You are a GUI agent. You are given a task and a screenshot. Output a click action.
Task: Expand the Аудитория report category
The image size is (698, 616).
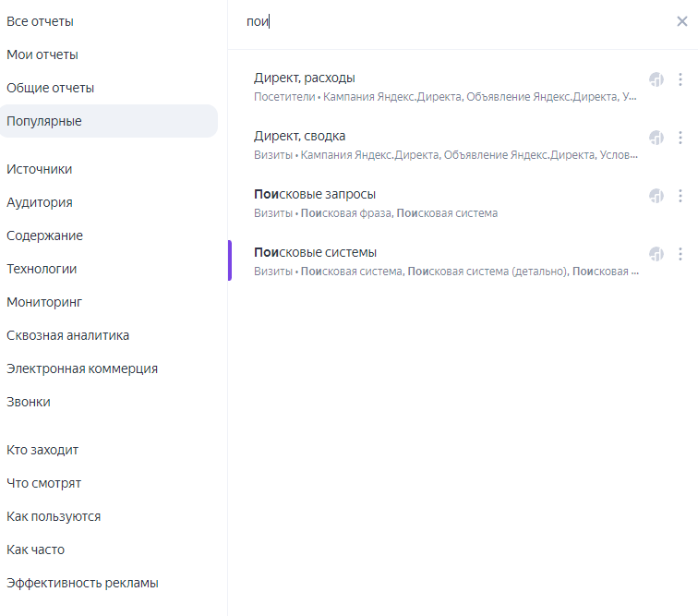pos(40,202)
